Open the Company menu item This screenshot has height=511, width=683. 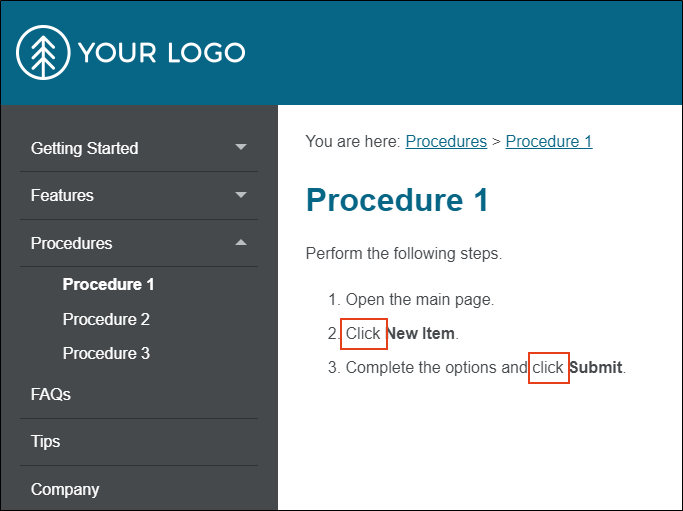[x=65, y=490]
